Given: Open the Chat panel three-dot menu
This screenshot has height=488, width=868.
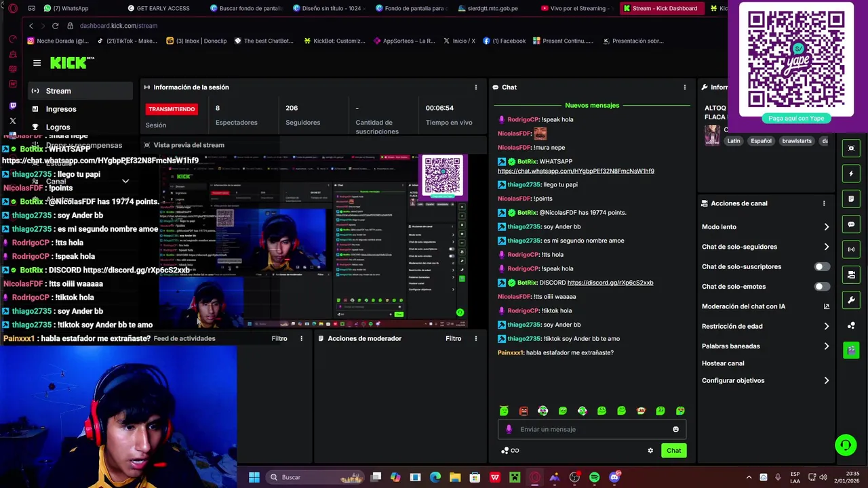Looking at the screenshot, I should pyautogui.click(x=684, y=87).
